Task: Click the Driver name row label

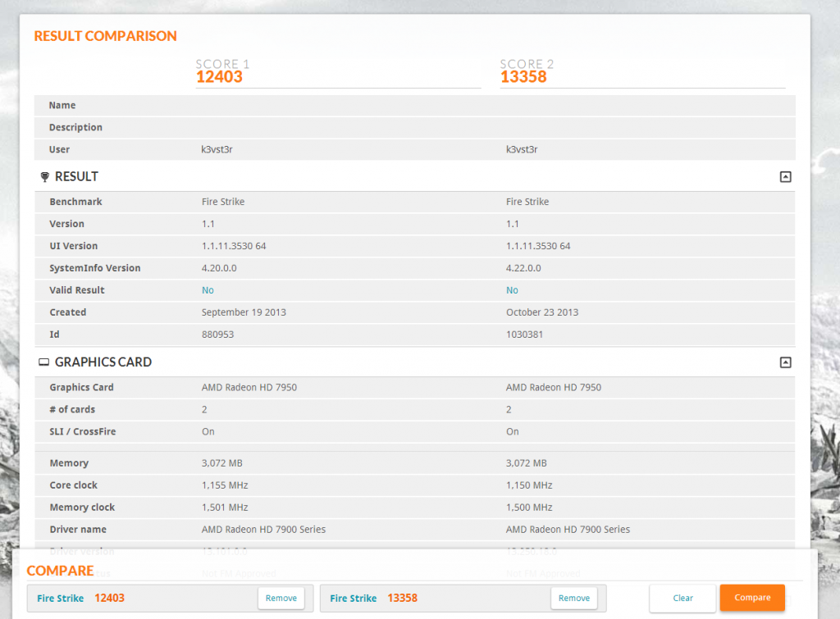Action: click(78, 530)
